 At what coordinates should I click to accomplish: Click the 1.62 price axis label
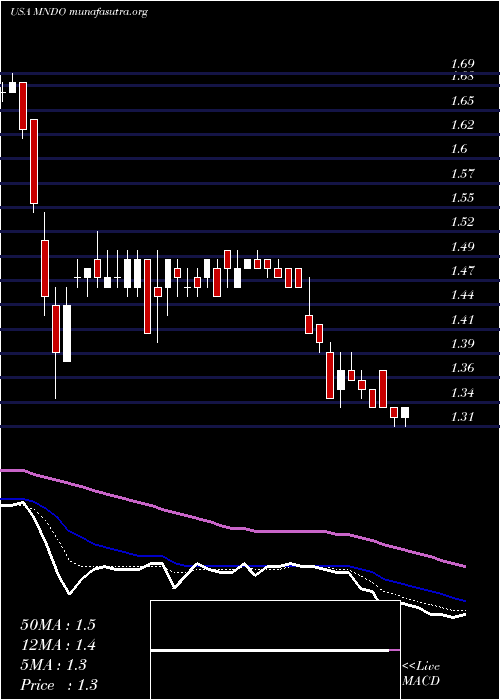click(x=462, y=125)
